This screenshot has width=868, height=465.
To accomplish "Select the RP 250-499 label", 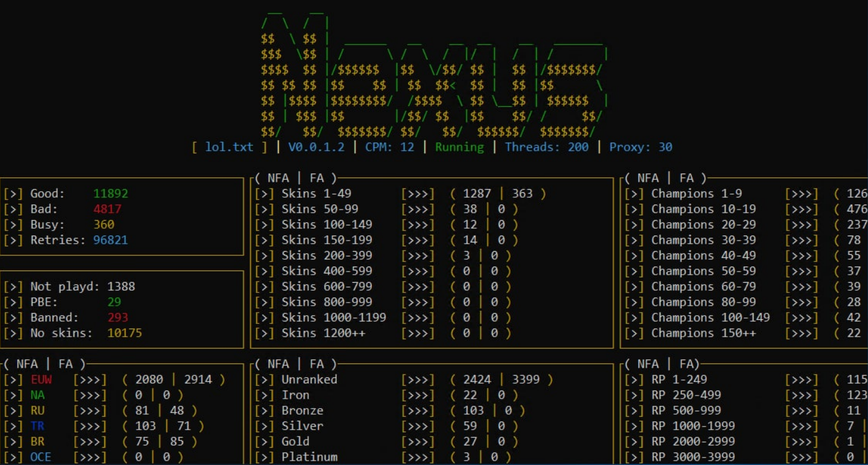I will (x=686, y=395).
